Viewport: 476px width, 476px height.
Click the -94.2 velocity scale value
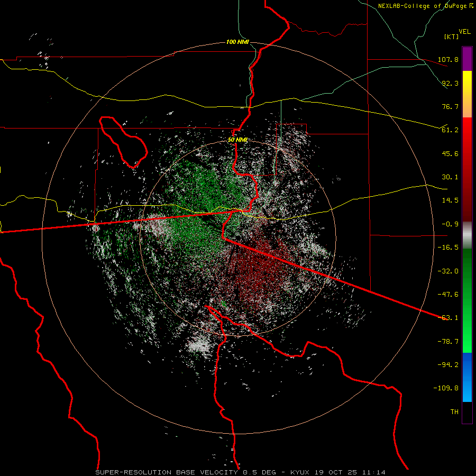pos(448,365)
